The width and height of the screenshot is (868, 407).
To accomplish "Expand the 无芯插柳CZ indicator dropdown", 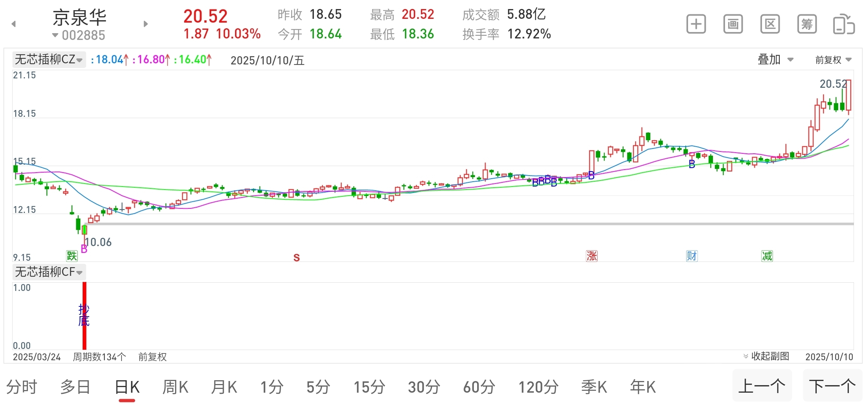I will 49,60.
